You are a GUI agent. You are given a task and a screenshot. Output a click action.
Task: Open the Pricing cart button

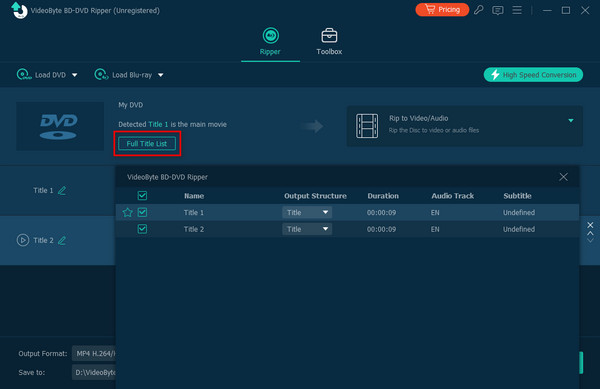442,10
